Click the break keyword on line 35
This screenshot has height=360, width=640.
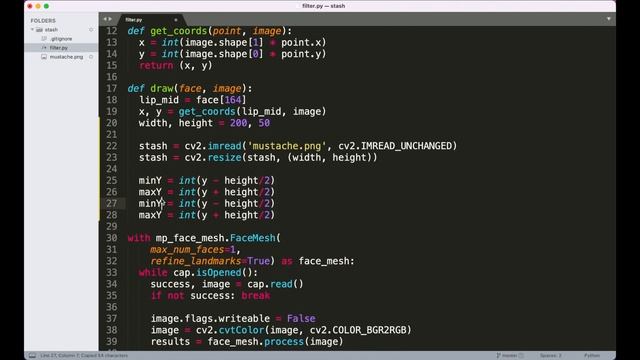(256, 296)
